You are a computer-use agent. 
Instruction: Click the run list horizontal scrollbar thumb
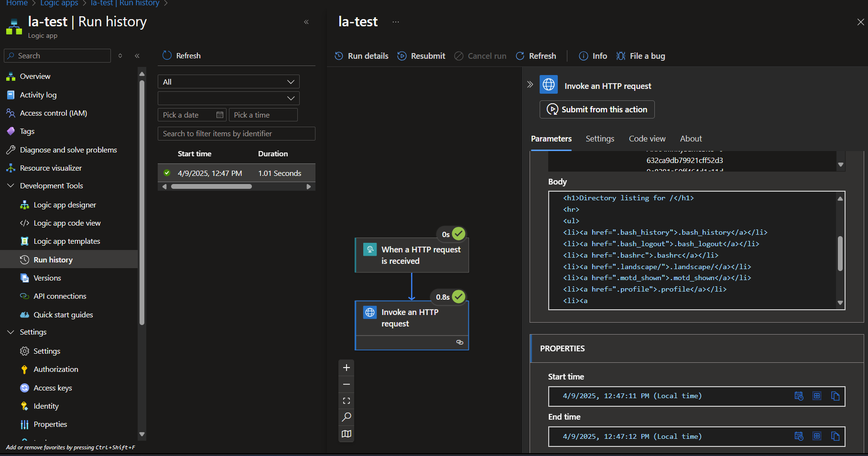click(211, 186)
